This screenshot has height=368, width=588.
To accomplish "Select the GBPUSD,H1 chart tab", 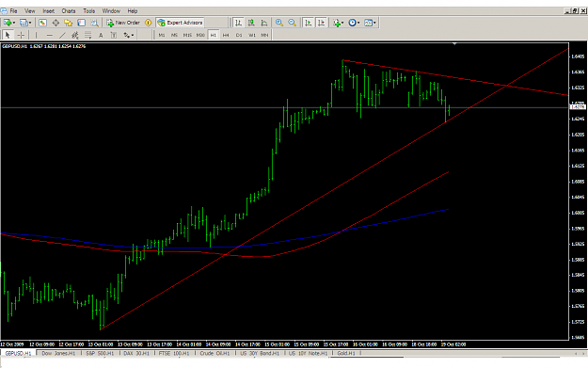I will coord(18,353).
